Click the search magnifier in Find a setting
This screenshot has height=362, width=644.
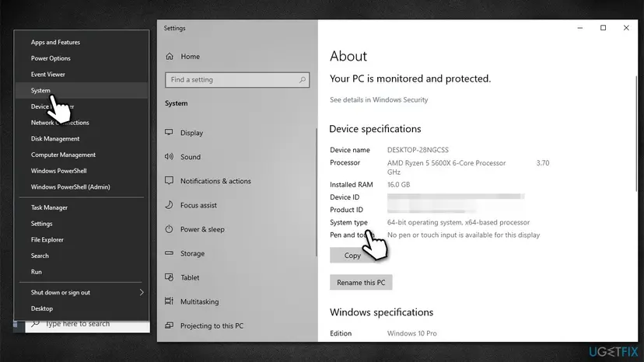point(303,79)
